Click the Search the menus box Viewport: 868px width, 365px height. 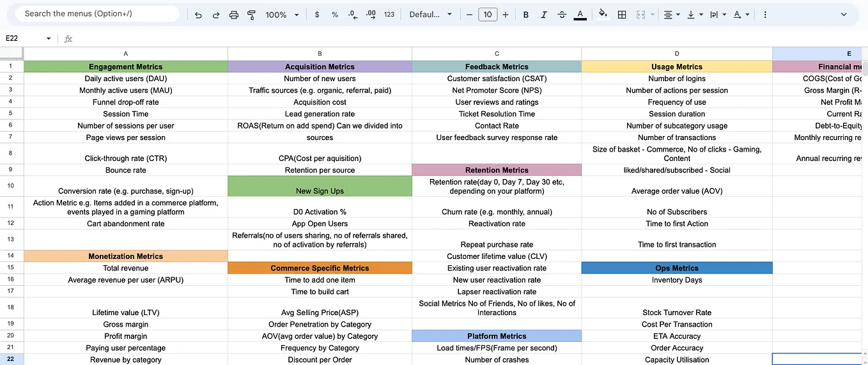coord(98,13)
